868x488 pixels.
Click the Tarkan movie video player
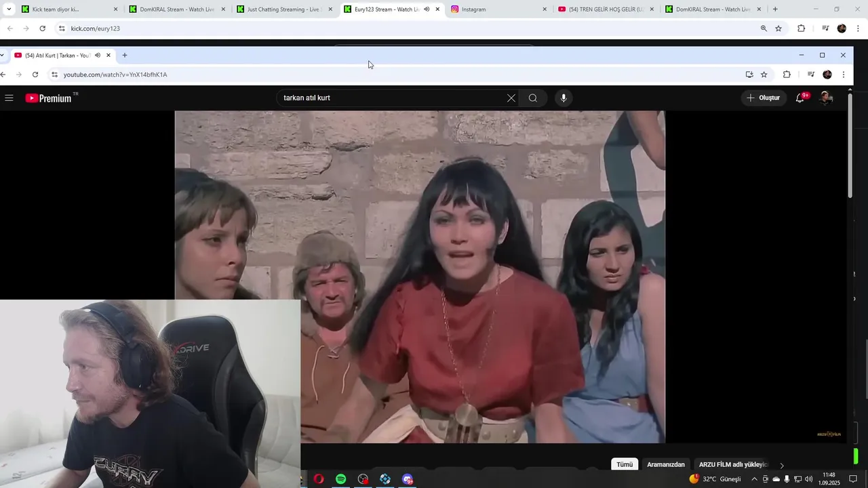tap(420, 277)
